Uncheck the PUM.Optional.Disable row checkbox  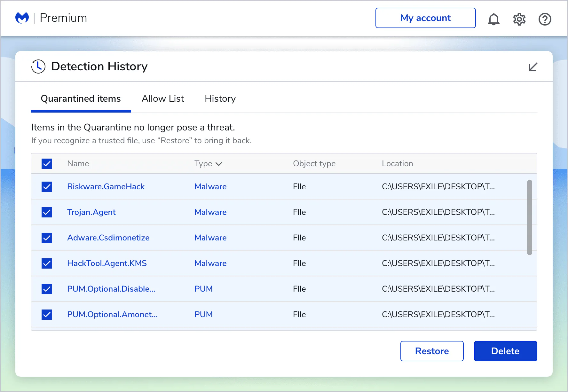point(47,289)
